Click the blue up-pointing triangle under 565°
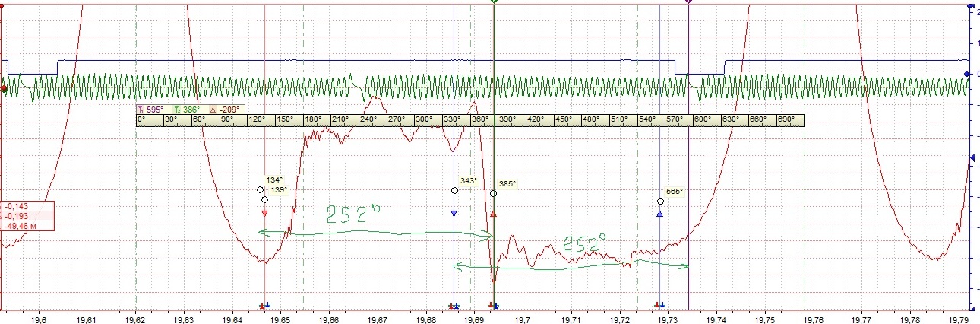Image resolution: width=980 pixels, height=324 pixels. pos(660,215)
